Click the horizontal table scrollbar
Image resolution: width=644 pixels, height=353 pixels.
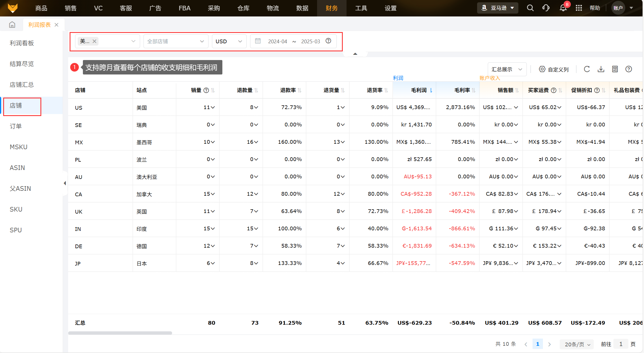click(120, 333)
